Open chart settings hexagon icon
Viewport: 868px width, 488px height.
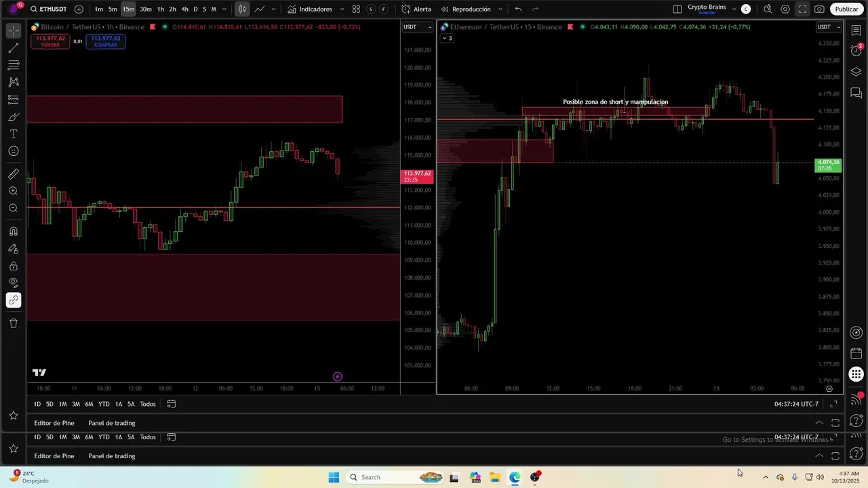[785, 9]
